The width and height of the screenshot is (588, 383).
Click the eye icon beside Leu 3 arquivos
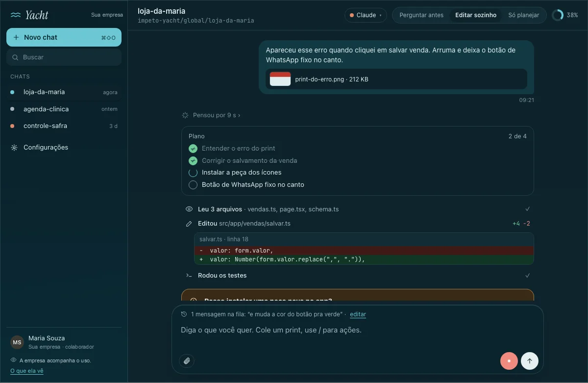point(189,209)
